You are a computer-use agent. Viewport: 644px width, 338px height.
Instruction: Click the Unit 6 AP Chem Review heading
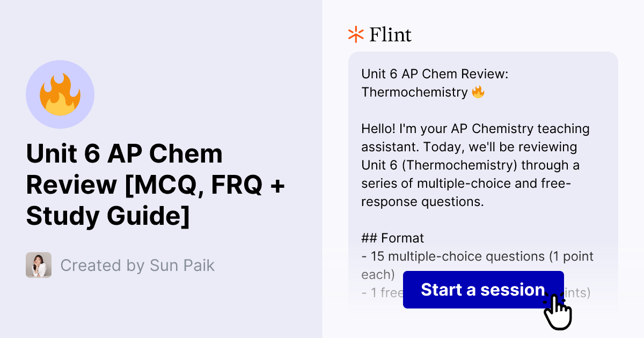click(156, 185)
